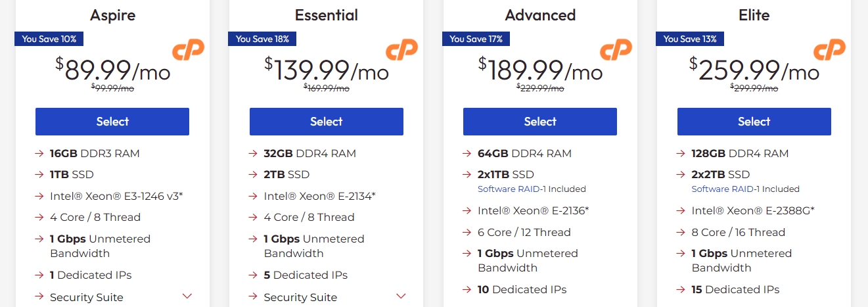Click the You Save 10% badge
Screen dimensions: 868x307
tap(49, 39)
